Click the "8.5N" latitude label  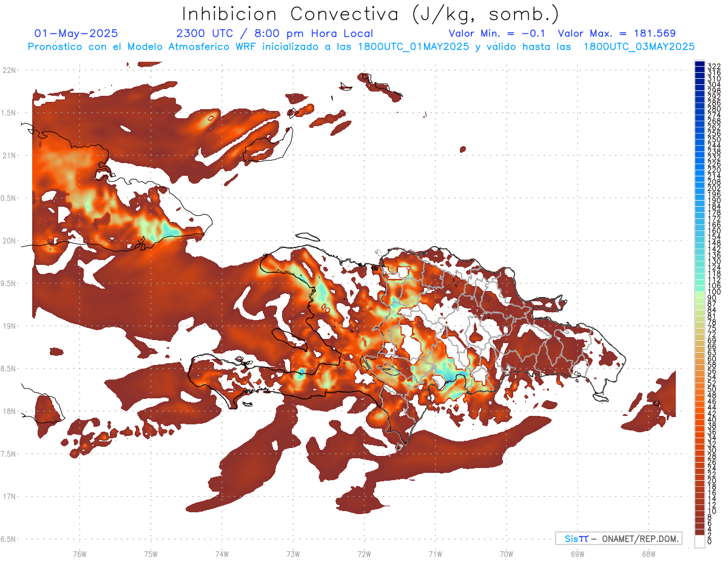[9, 369]
